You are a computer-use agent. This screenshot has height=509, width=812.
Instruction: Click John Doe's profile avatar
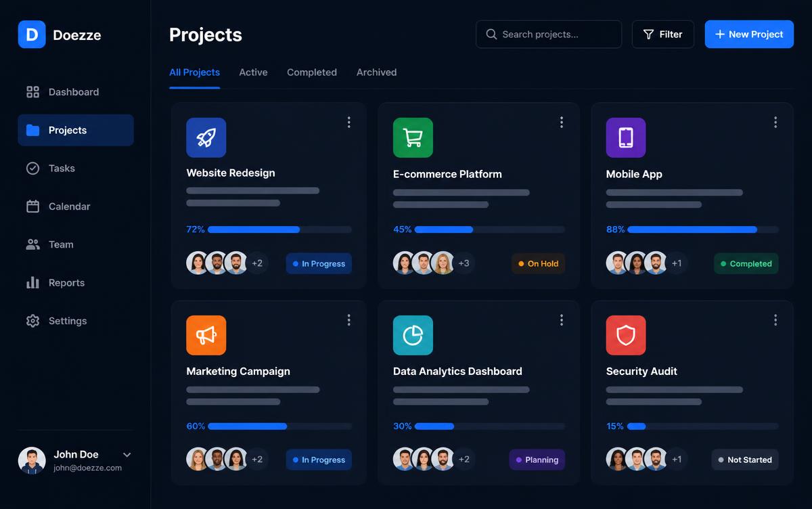pos(32,461)
